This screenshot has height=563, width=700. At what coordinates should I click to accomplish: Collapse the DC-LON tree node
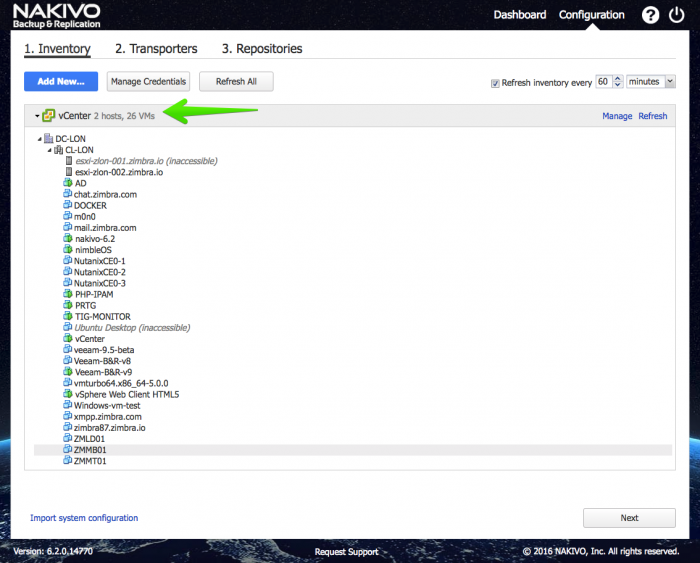coord(39,139)
